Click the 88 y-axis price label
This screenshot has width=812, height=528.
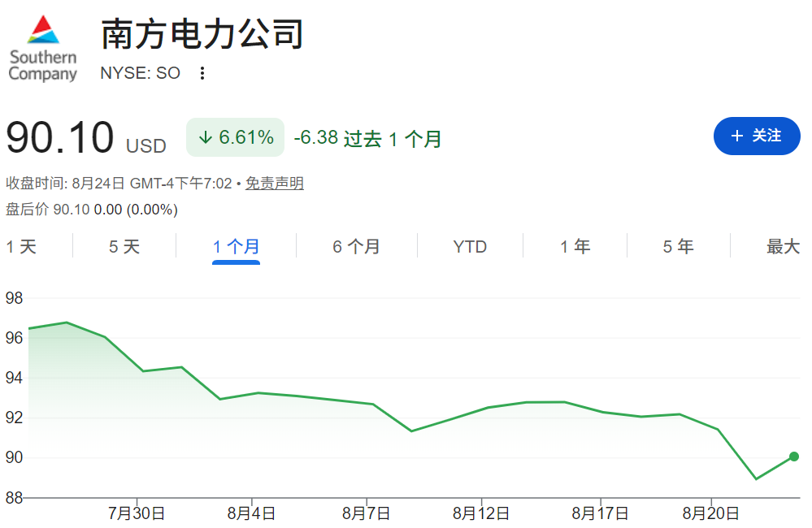[x=14, y=498]
